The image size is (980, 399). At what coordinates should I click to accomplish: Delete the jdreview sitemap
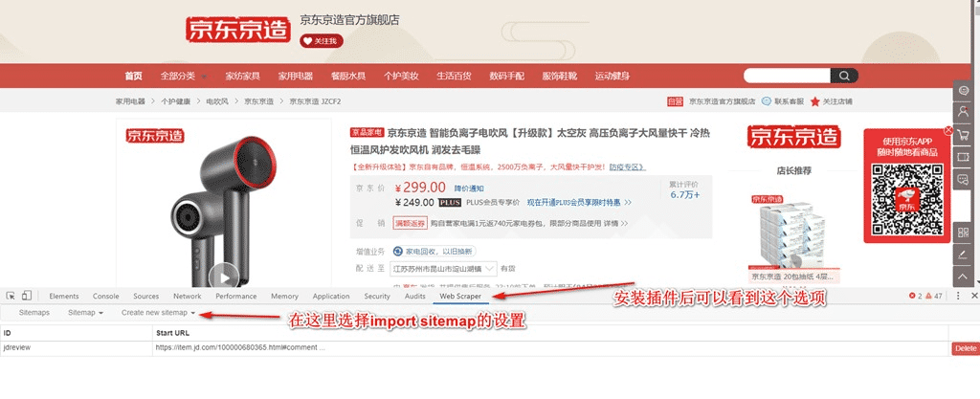click(965, 348)
